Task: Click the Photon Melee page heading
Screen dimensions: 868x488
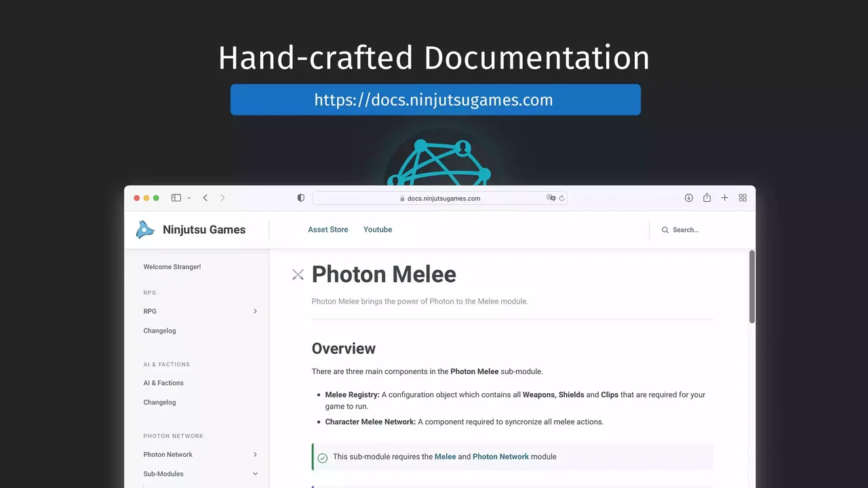Action: (x=384, y=274)
